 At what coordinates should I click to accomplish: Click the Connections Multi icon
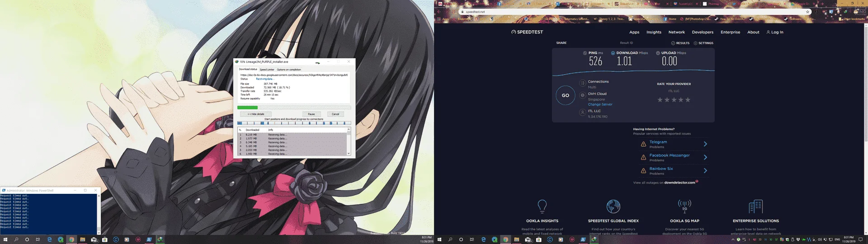[x=582, y=83]
